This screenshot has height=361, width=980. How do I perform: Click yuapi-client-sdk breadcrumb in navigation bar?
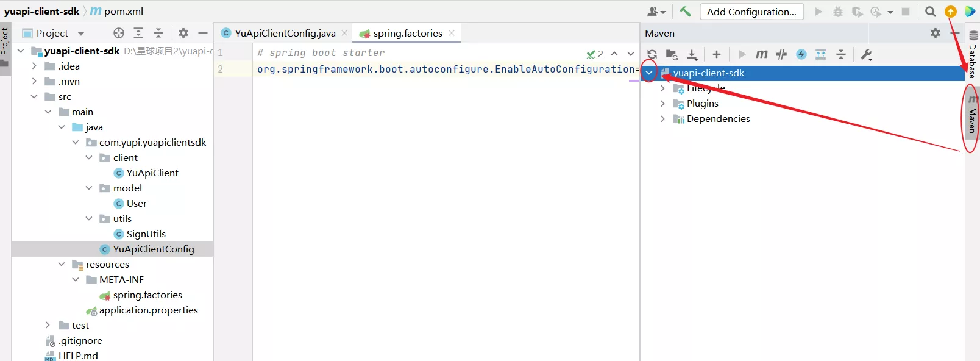(41, 11)
